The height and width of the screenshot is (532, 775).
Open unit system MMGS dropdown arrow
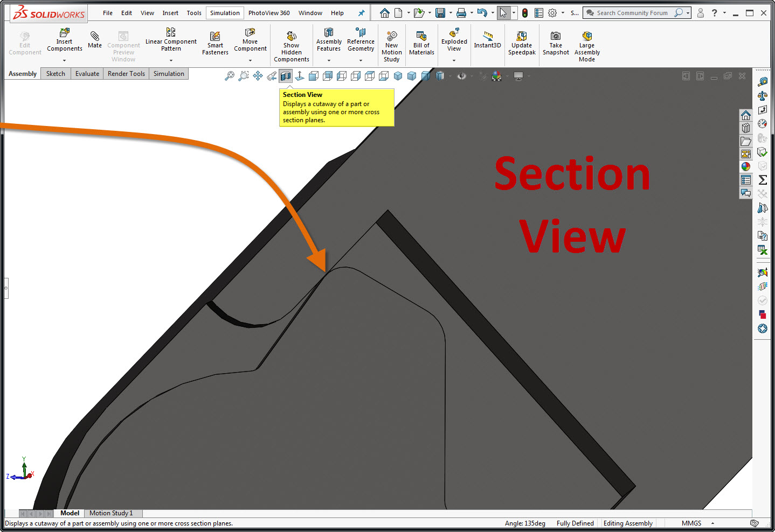[712, 523]
